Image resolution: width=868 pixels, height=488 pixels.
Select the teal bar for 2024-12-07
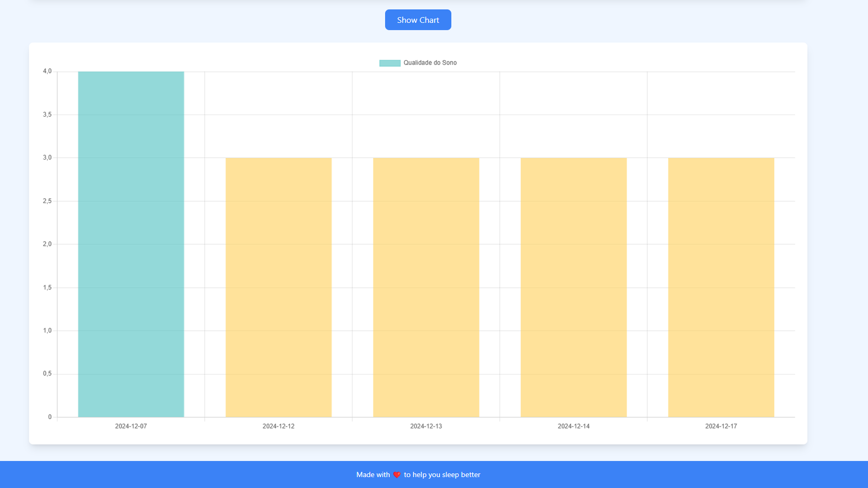(131, 244)
